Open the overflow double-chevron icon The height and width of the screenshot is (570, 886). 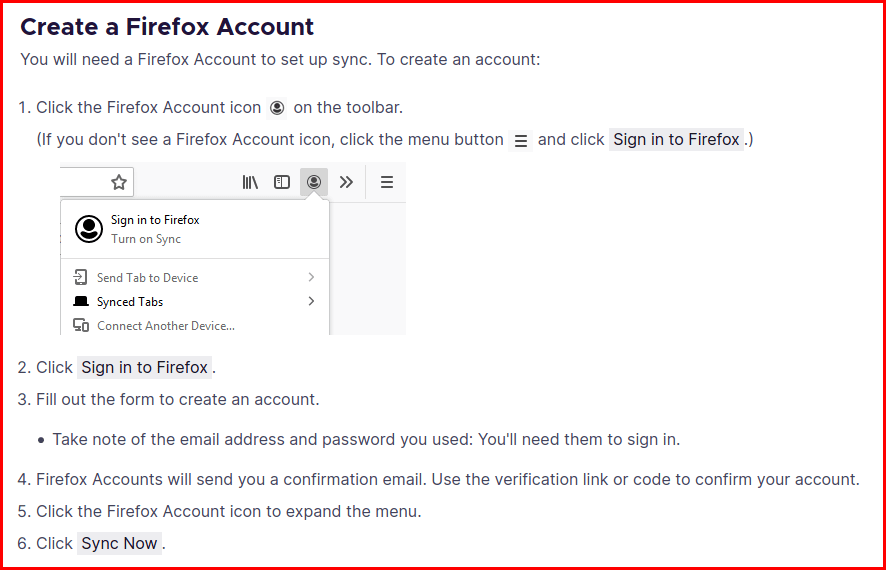[x=346, y=182]
